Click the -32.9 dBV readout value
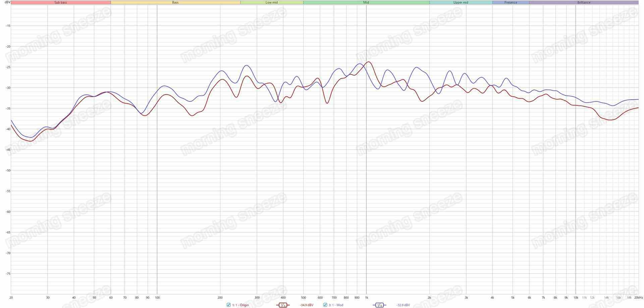 (x=403, y=305)
